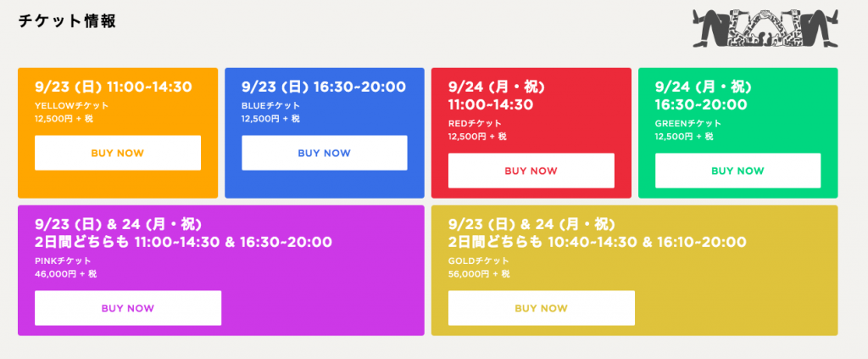Purchase the RED ticket via BUY NOW
The image size is (868, 359).
tap(531, 171)
